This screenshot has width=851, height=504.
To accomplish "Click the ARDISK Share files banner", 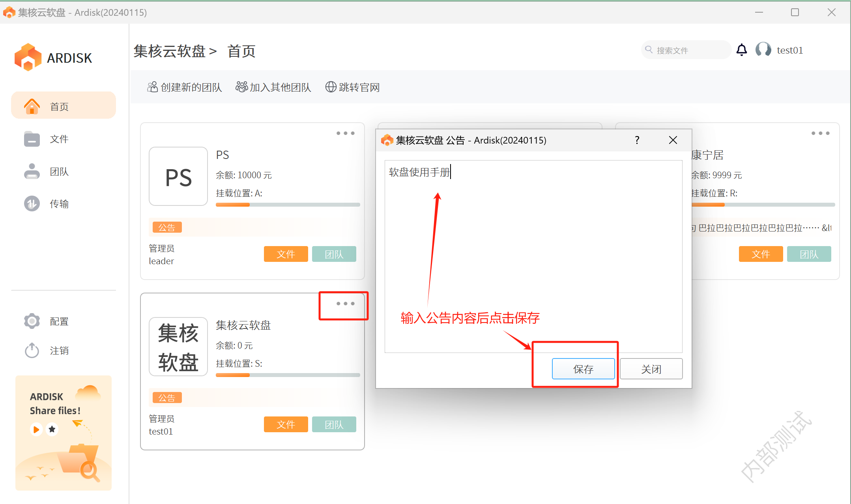I will coord(63,433).
